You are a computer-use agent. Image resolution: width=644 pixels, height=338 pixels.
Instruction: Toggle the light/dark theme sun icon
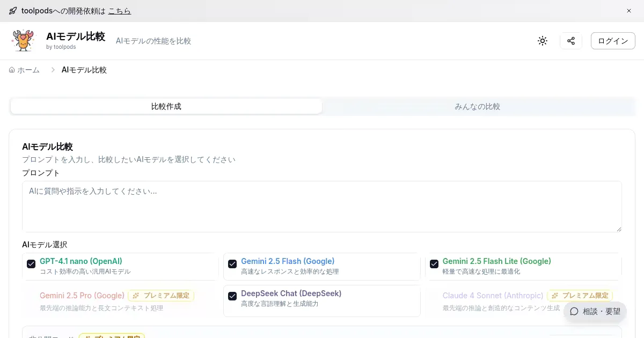click(x=543, y=41)
